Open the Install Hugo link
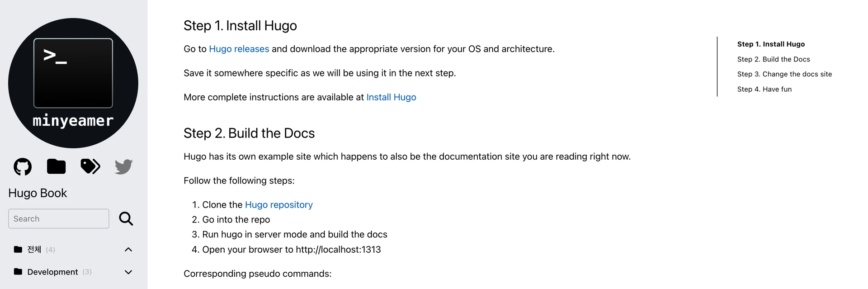 [391, 97]
